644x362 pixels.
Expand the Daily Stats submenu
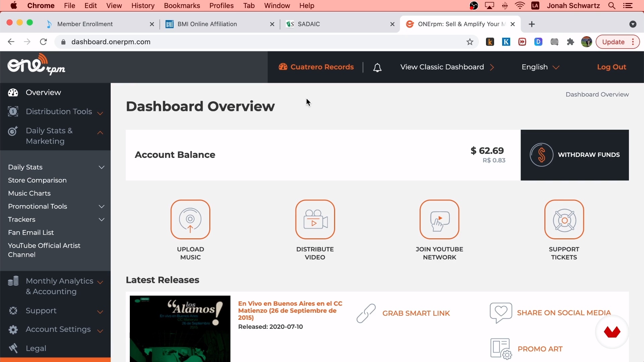click(101, 167)
